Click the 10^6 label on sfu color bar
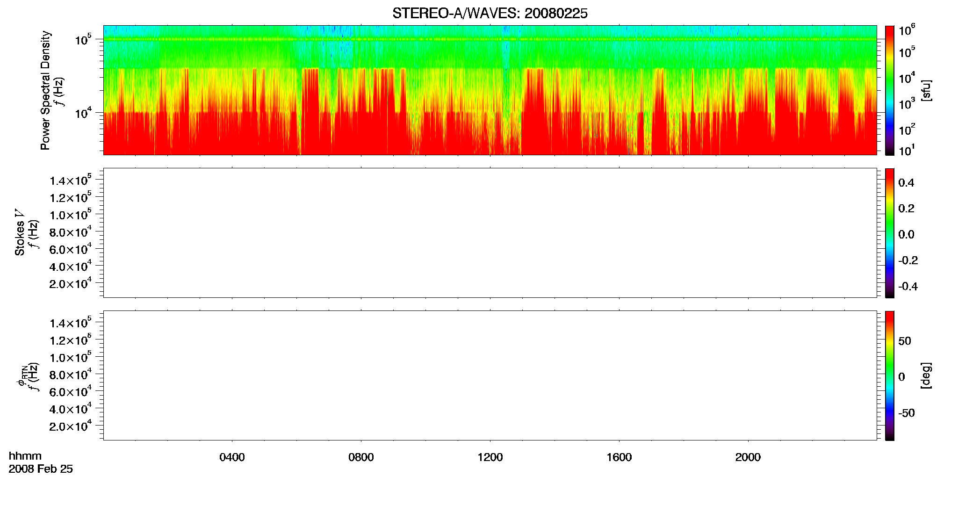Screen dimensions: 980x505 (907, 29)
